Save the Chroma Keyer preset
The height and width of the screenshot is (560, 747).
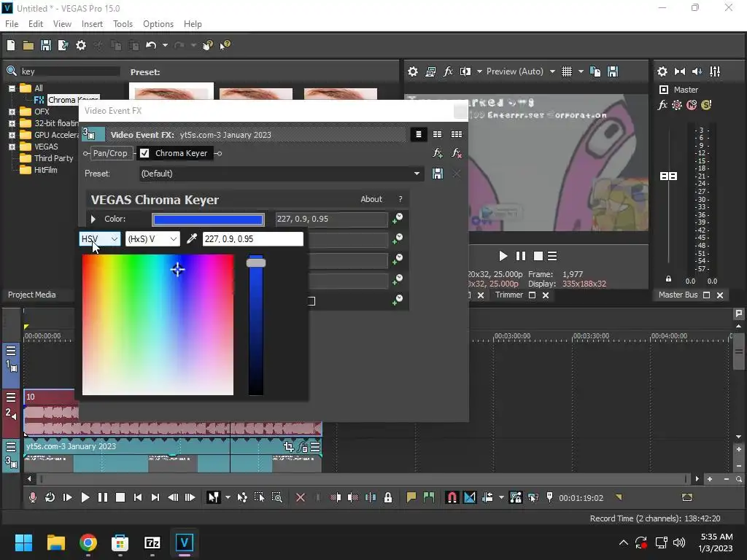tap(438, 174)
